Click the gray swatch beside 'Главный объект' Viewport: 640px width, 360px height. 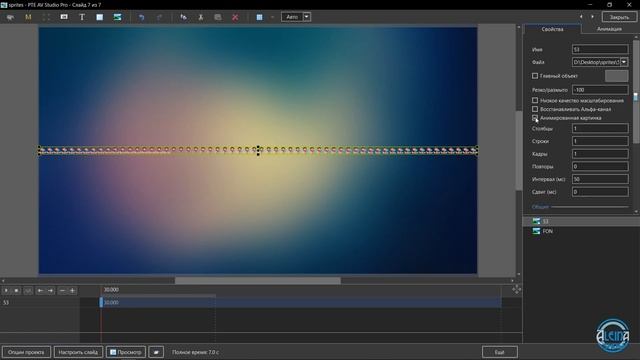(x=616, y=76)
